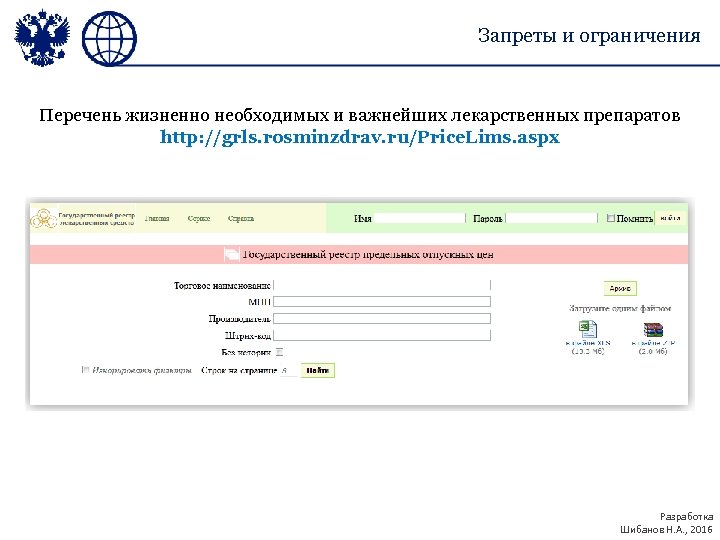Focus the Пароль password field

pos(551,219)
